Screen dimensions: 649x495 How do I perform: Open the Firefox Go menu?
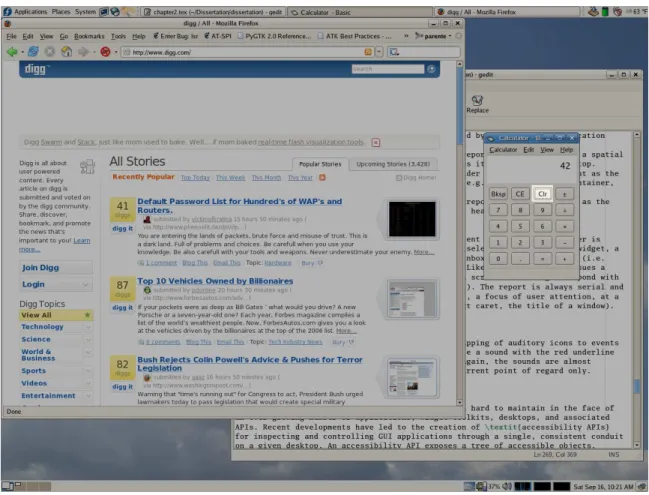[63, 36]
